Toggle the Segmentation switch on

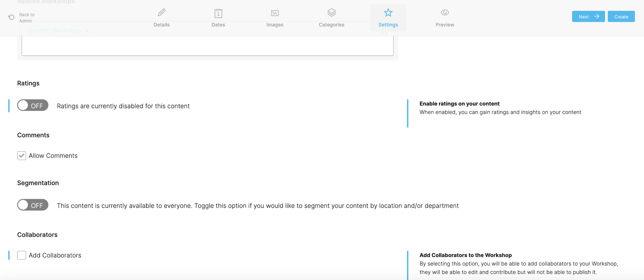coord(33,205)
